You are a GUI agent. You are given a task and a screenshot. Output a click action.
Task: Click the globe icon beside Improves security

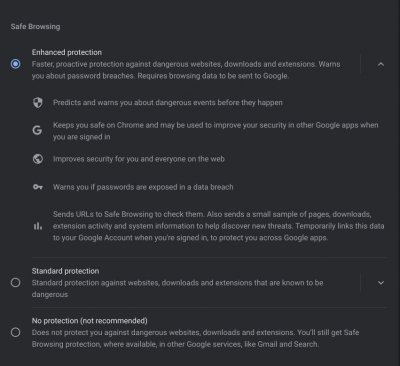38,159
